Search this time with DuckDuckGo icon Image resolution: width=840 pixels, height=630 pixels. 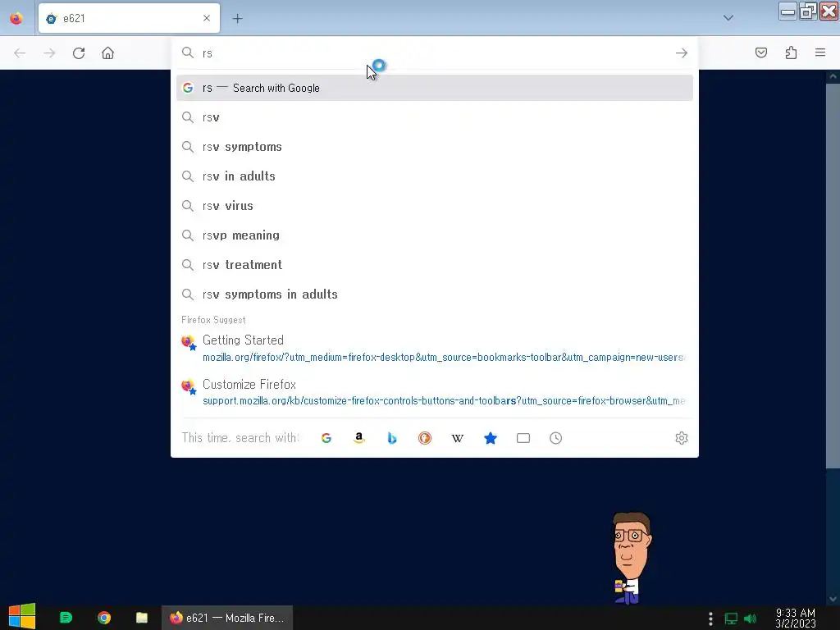tap(425, 438)
